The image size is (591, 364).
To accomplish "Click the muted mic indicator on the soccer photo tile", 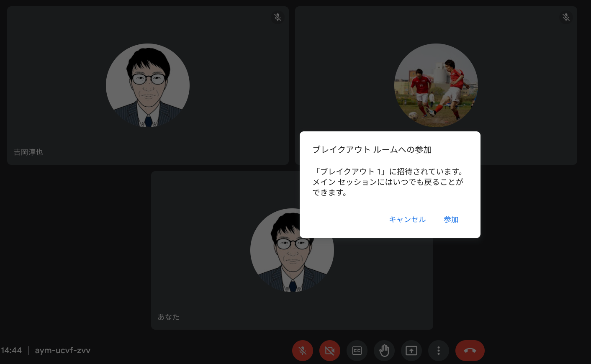I will point(566,17).
